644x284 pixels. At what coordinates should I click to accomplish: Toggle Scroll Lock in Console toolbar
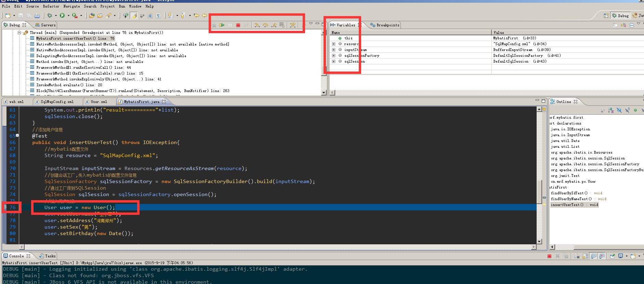pyautogui.click(x=585, y=256)
